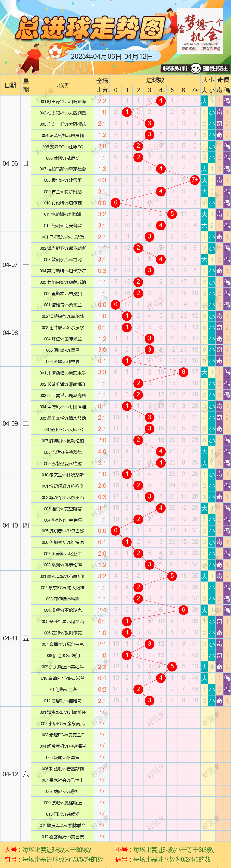This screenshot has width=231, height=868.
Task: Click the 大 badge in 町田泽维vs川崎前锋 row
Action: pos(204,101)
